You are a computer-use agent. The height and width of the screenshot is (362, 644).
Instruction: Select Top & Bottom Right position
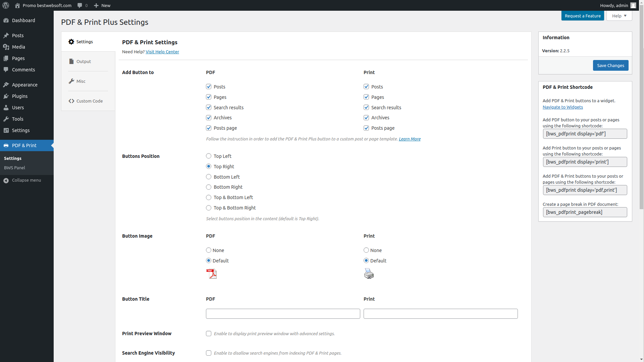pos(209,208)
